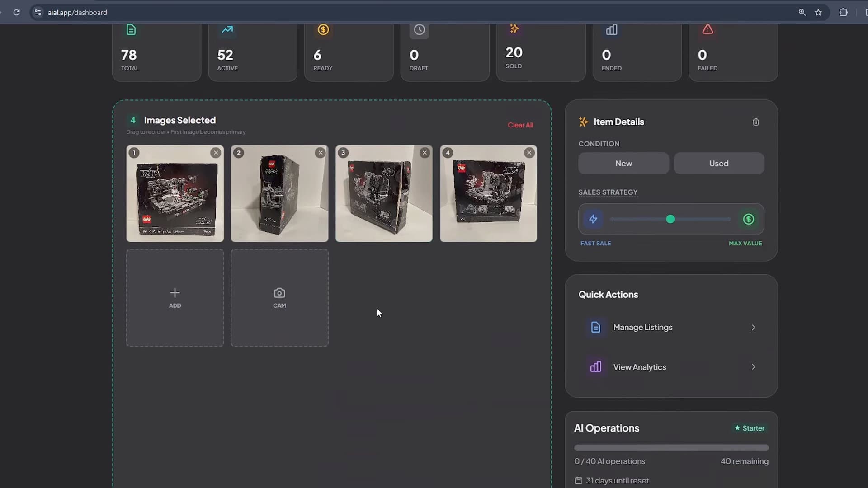Click the fast sale lightning icon
The width and height of the screenshot is (868, 488).
pyautogui.click(x=593, y=219)
